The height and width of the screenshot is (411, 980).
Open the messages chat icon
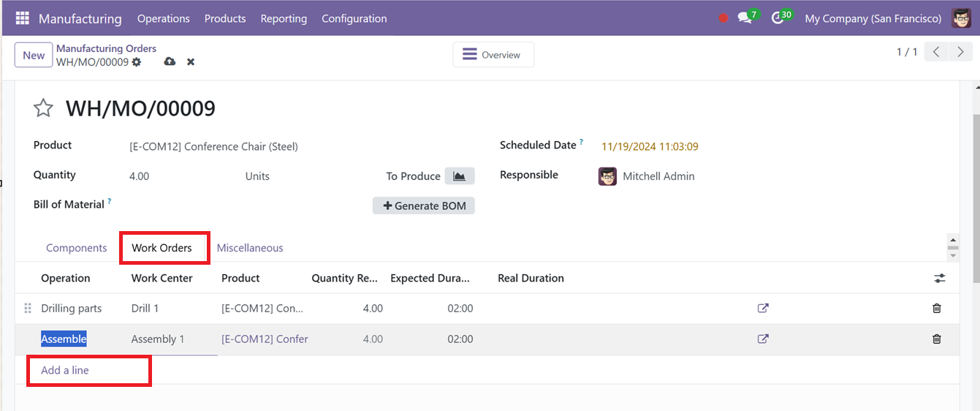[x=745, y=18]
